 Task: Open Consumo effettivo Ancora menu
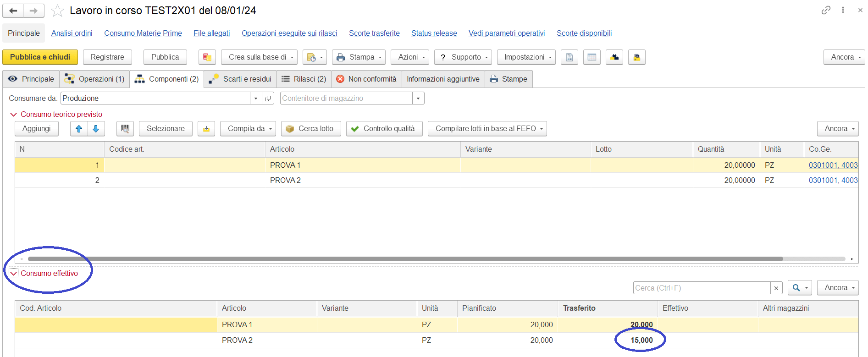(838, 288)
